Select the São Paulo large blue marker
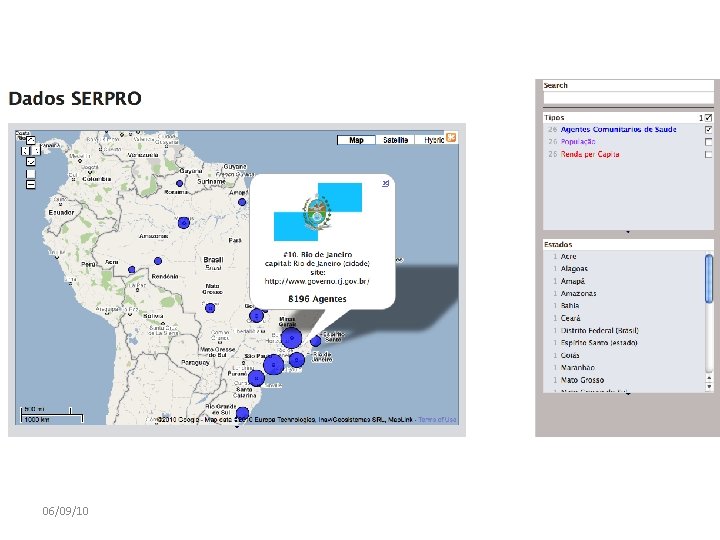The image size is (720, 540). tap(274, 365)
